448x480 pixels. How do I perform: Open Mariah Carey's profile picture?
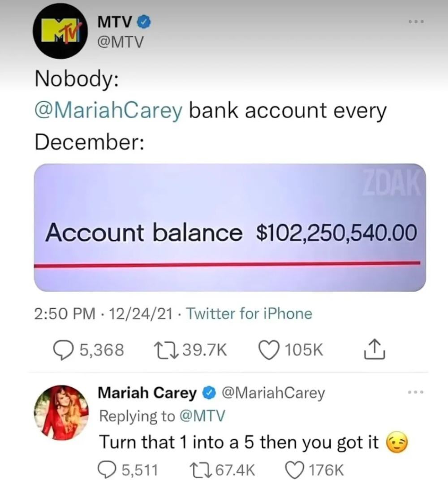[x=60, y=412]
